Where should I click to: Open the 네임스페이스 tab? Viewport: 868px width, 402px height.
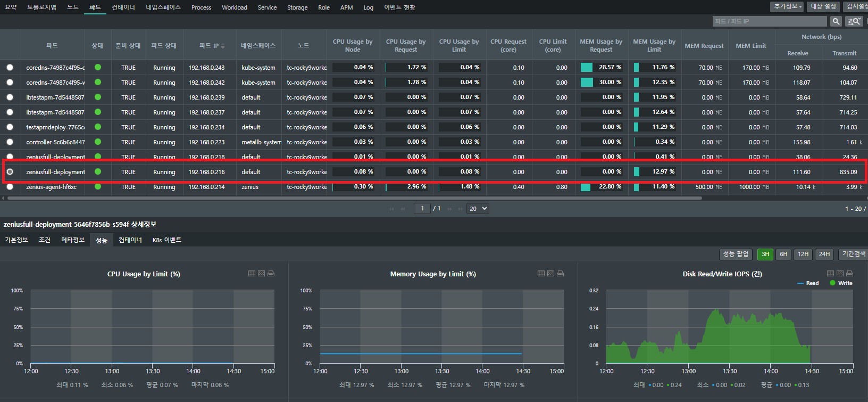coord(163,7)
